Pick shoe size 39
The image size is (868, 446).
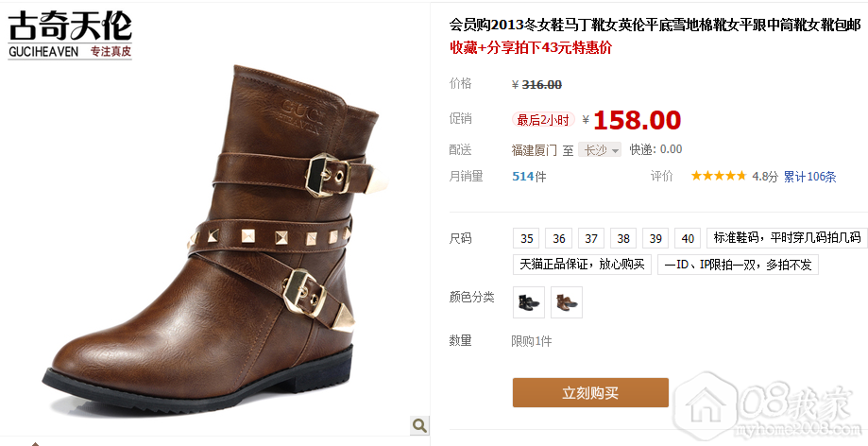tap(655, 238)
